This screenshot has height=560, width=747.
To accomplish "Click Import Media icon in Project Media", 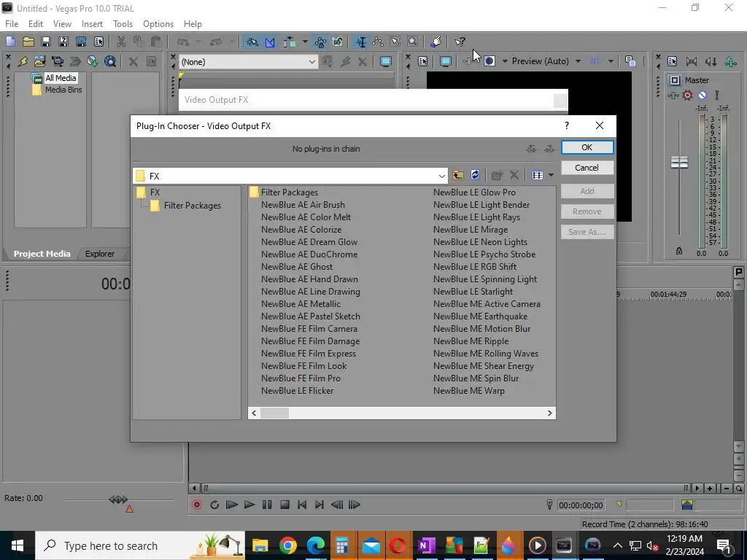I will tap(39, 61).
